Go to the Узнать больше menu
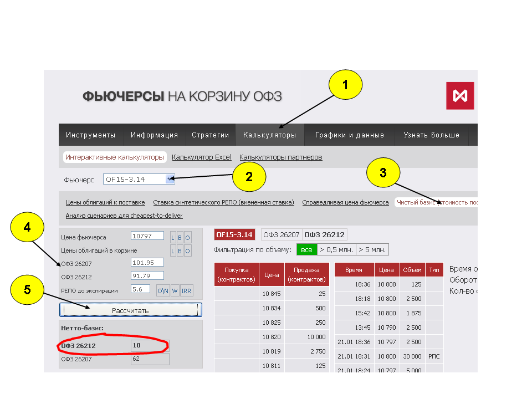This screenshot has height=399, width=532. (432, 135)
